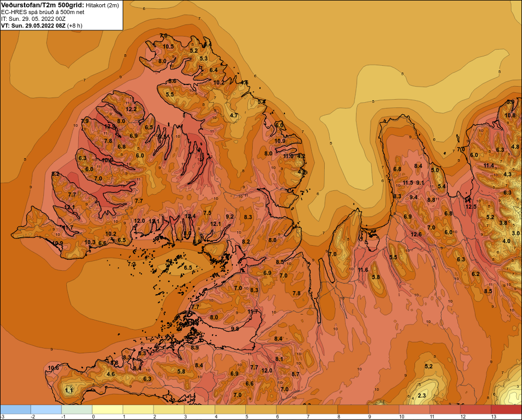The image size is (522, 420).
Task: Click the 11.4 temperature value
Action: pyautogui.click(x=489, y=166)
